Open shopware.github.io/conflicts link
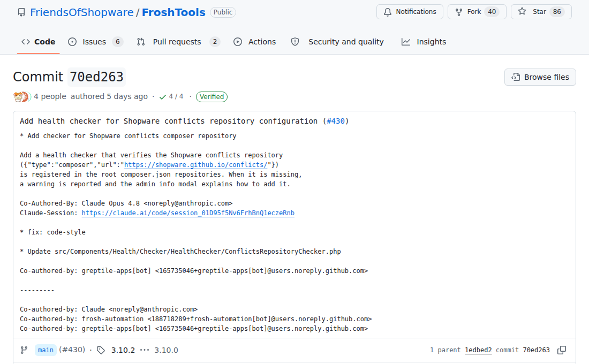This screenshot has width=589, height=364. pyautogui.click(x=195, y=164)
